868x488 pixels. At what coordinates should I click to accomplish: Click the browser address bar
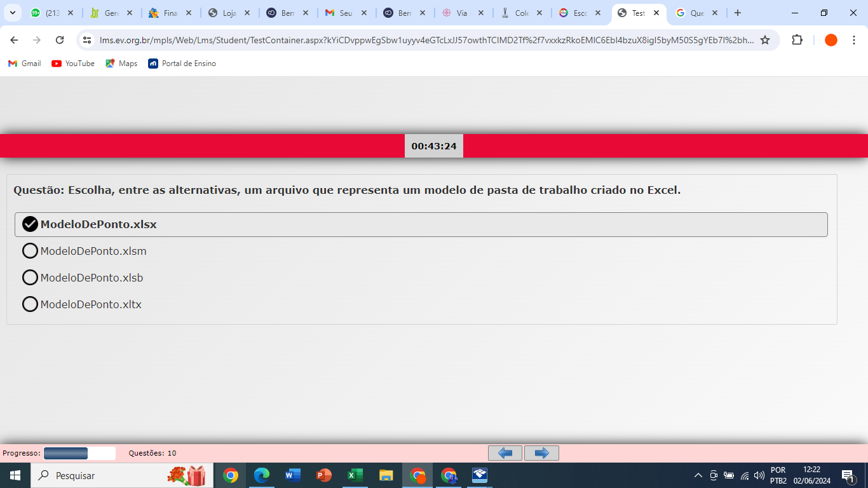click(426, 40)
